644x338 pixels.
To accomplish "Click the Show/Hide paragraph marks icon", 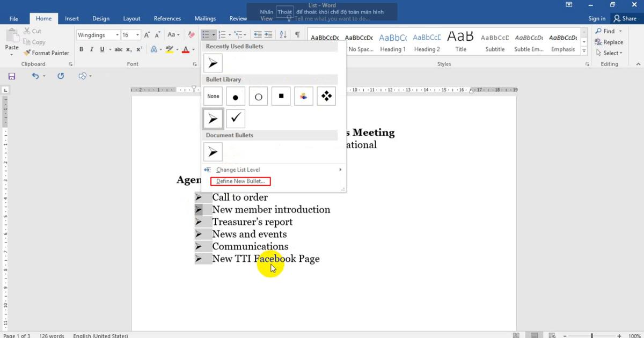I will click(x=297, y=35).
